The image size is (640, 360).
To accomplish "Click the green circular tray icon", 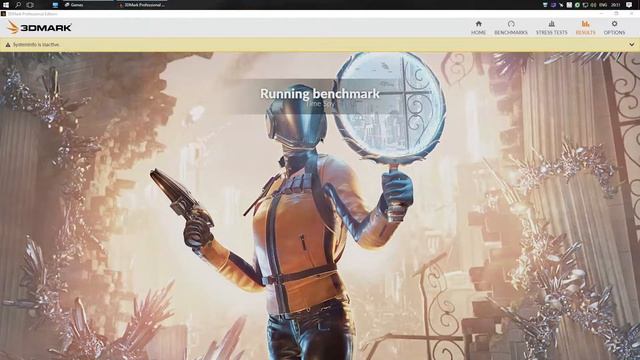I will (577, 5).
